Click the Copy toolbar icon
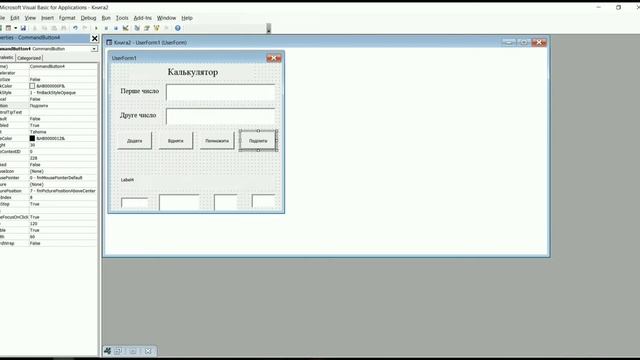This screenshot has width=640, height=360. click(44, 28)
